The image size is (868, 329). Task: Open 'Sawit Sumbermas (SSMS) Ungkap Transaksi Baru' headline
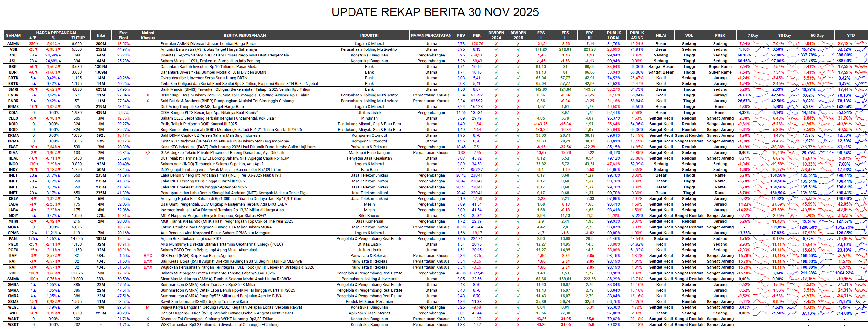click(204, 302)
